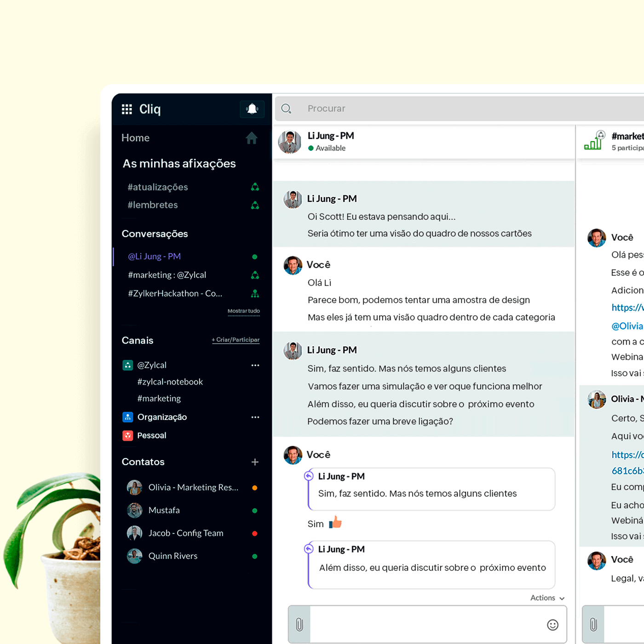Click the #marketing channel chart icon
Image resolution: width=644 pixels, height=644 pixels.
(594, 141)
